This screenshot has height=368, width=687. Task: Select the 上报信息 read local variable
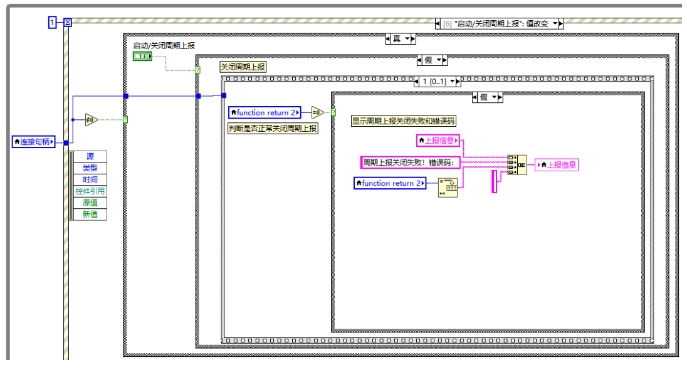[438, 140]
